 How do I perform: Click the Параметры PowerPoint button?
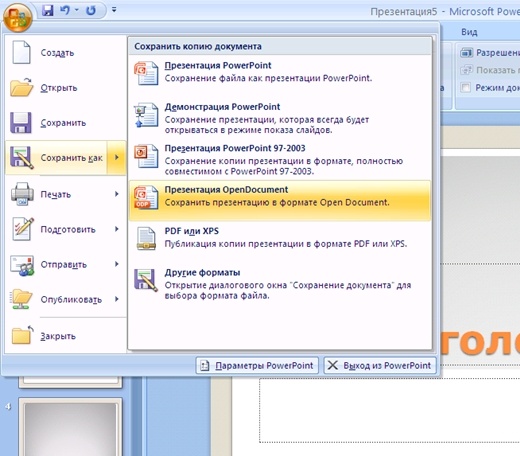pos(257,366)
